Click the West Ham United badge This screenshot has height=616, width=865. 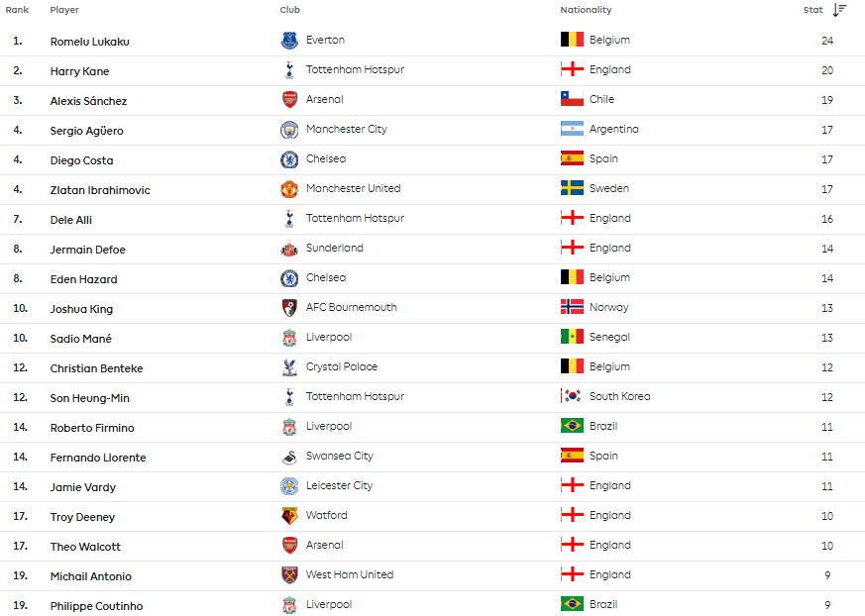click(x=289, y=575)
